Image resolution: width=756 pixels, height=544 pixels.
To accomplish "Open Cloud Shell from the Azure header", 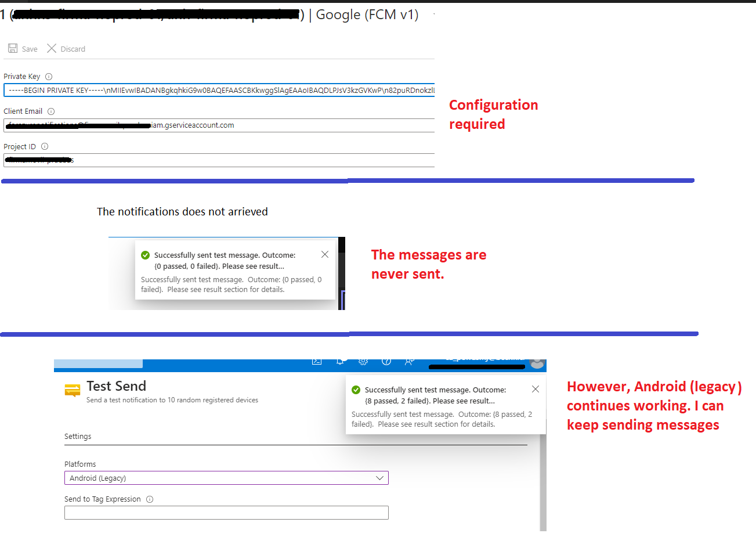I will 317,361.
